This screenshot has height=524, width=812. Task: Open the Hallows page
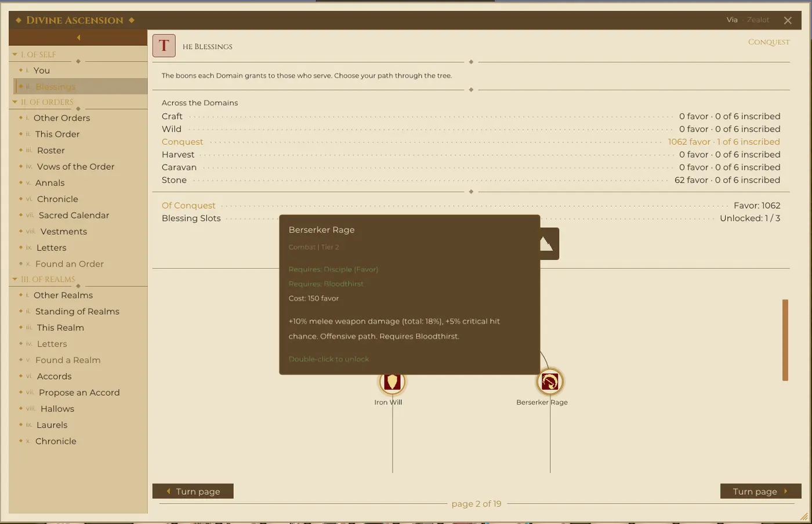pyautogui.click(x=80, y=409)
